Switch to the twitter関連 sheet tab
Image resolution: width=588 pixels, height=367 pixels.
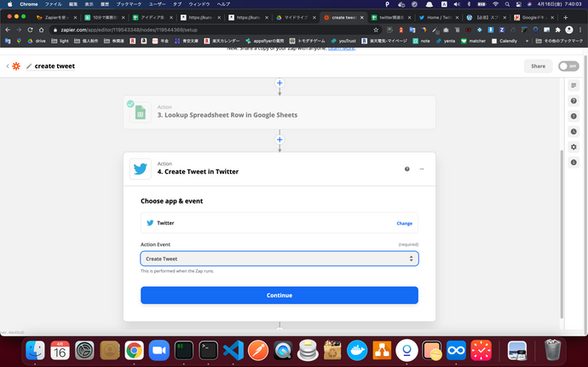pyautogui.click(x=391, y=18)
